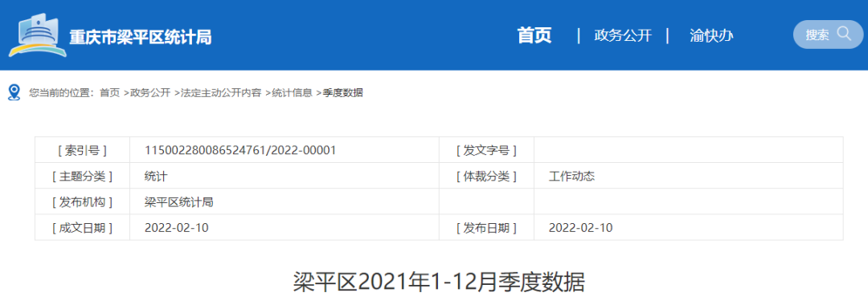868x305 pixels.
Task: Open the 首页 navigation tab
Action: pyautogui.click(x=534, y=35)
